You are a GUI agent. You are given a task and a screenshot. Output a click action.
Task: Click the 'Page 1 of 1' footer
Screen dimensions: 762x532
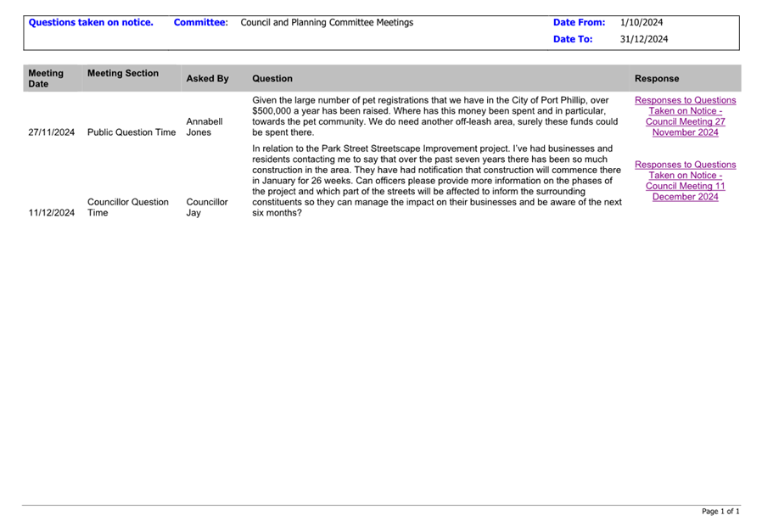coord(720,512)
